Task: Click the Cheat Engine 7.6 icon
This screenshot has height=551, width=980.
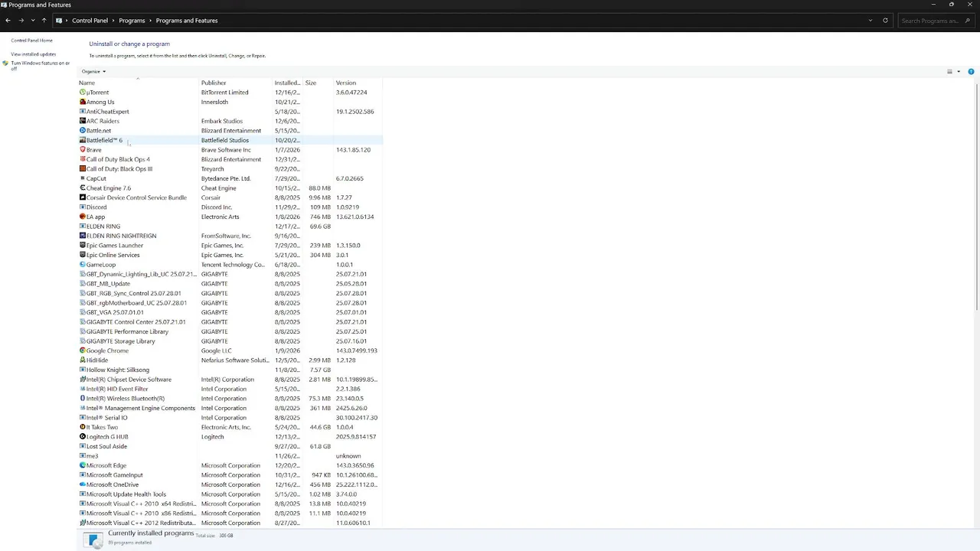Action: (x=83, y=188)
